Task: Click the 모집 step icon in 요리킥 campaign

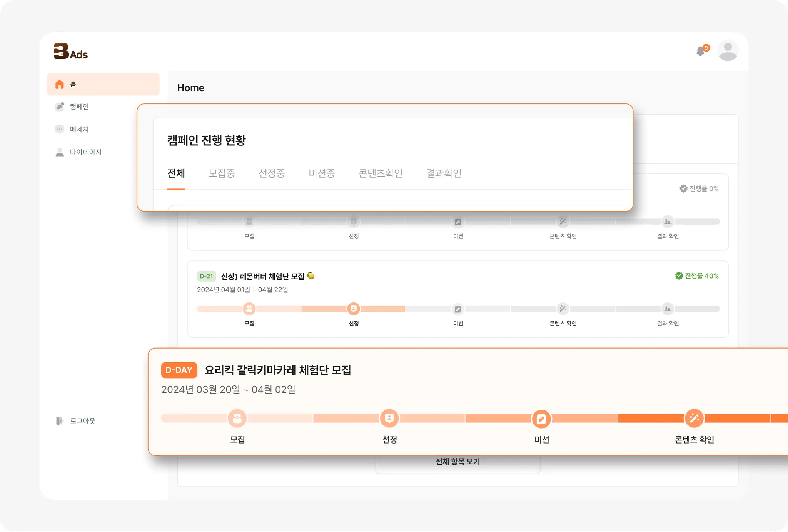Action: click(x=237, y=418)
